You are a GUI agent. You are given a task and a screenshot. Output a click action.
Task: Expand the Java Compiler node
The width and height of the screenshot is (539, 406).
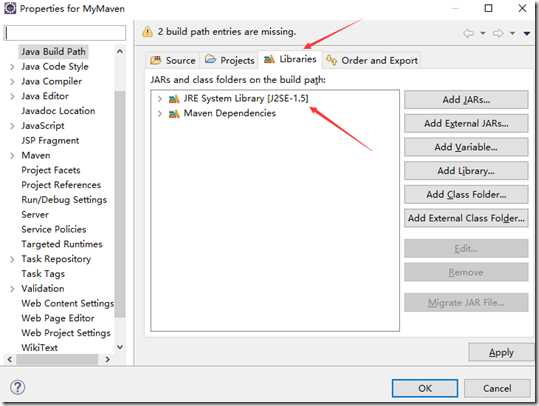(12, 81)
